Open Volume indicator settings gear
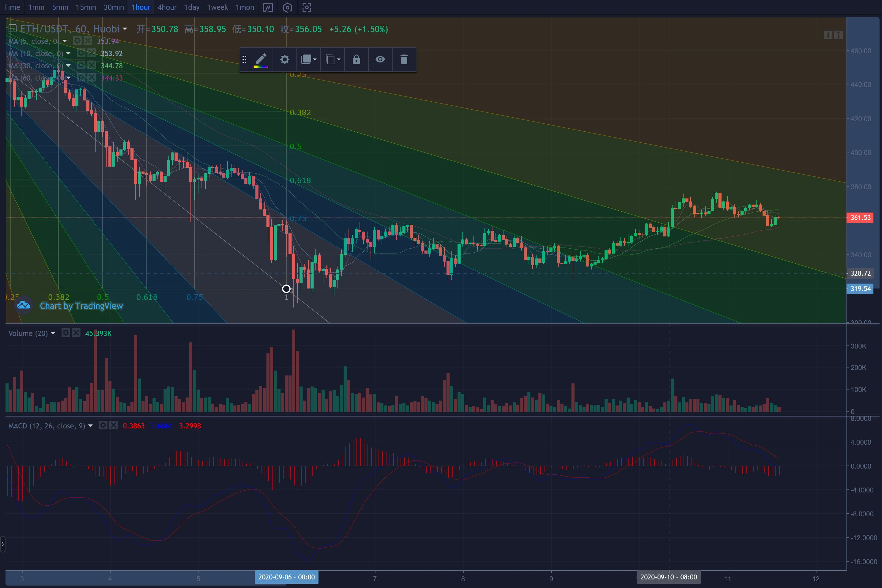 [x=66, y=333]
